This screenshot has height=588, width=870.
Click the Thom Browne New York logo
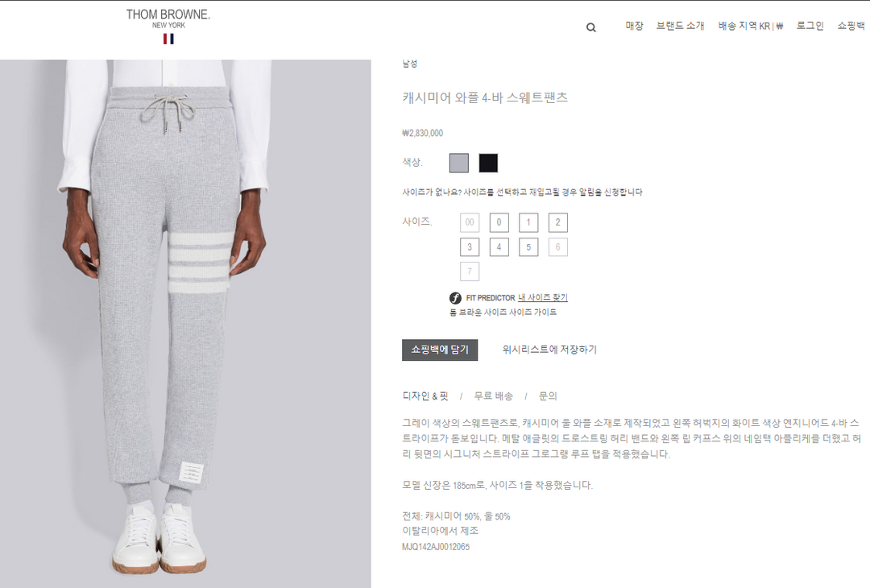[x=168, y=26]
